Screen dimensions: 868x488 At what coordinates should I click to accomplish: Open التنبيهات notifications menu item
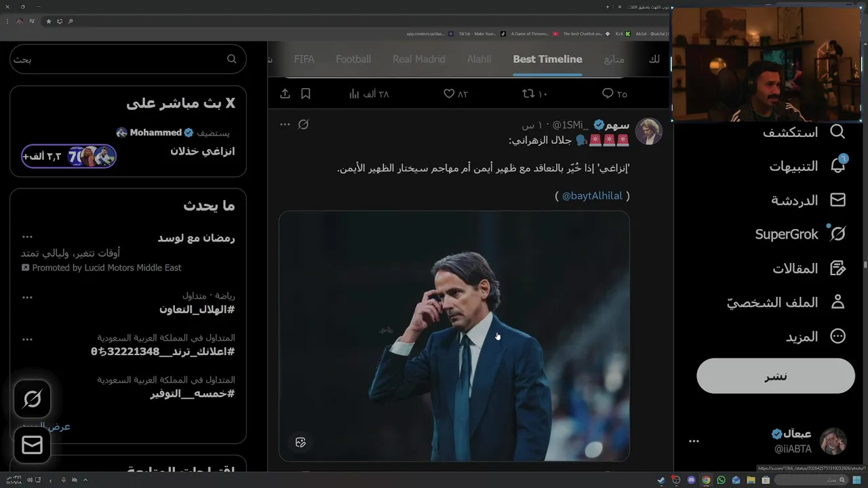[793, 166]
